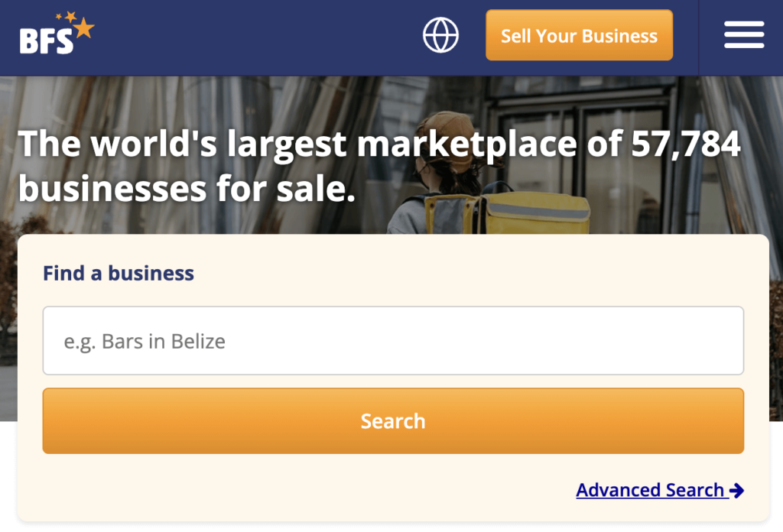Image resolution: width=783 pixels, height=532 pixels.
Task: Click empty dark blue header bar area
Action: pyautogui.click(x=252, y=37)
